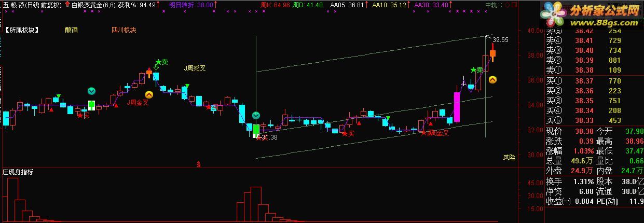The image size is (644, 223).
Task: Click the red dollar sign marker at chart bottom
Action: [198, 164]
